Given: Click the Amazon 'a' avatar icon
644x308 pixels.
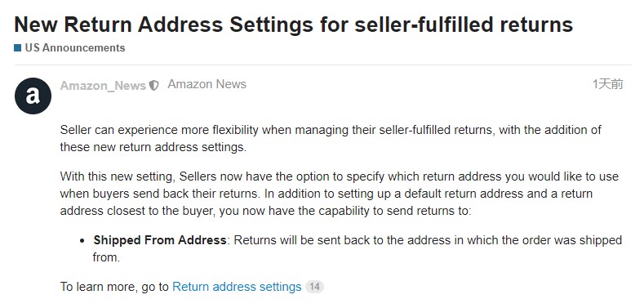Looking at the screenshot, I should (33, 96).
